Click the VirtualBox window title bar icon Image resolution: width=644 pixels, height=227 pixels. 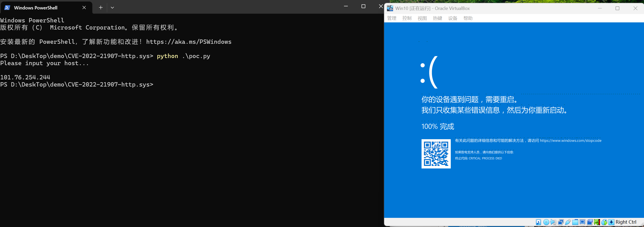pyautogui.click(x=390, y=8)
